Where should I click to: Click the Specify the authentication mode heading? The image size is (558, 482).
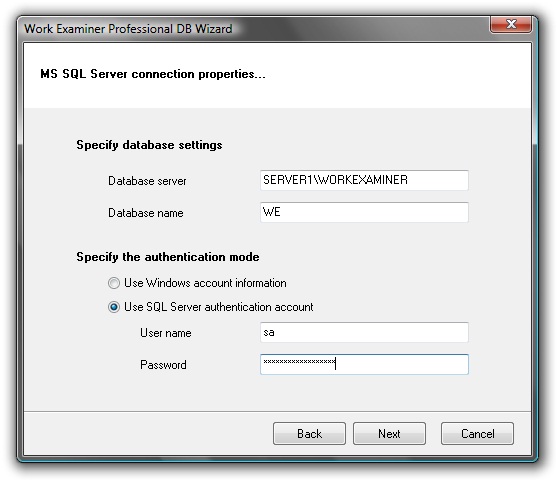(168, 257)
